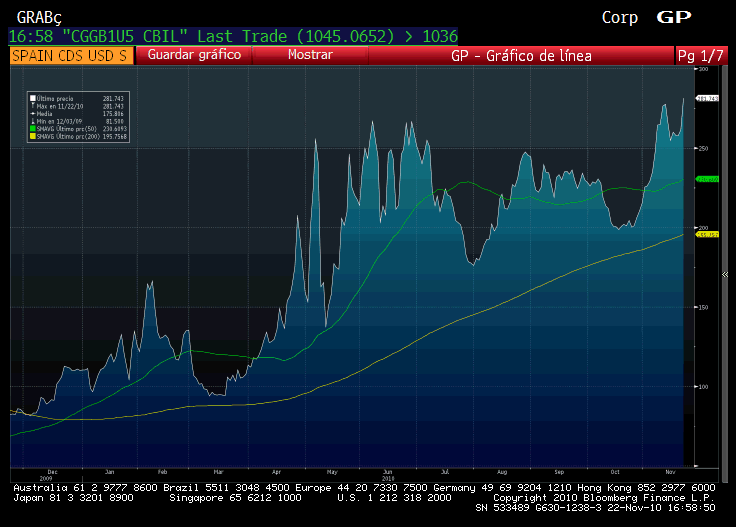Click the 100 label on the price axis
This screenshot has width=736, height=527.
coord(703,387)
